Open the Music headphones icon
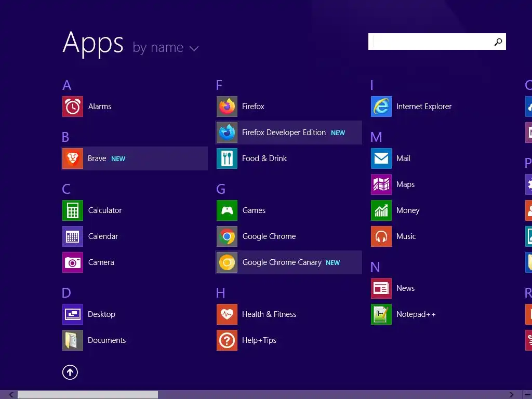Viewport: 532px width, 399px height. pos(381,236)
